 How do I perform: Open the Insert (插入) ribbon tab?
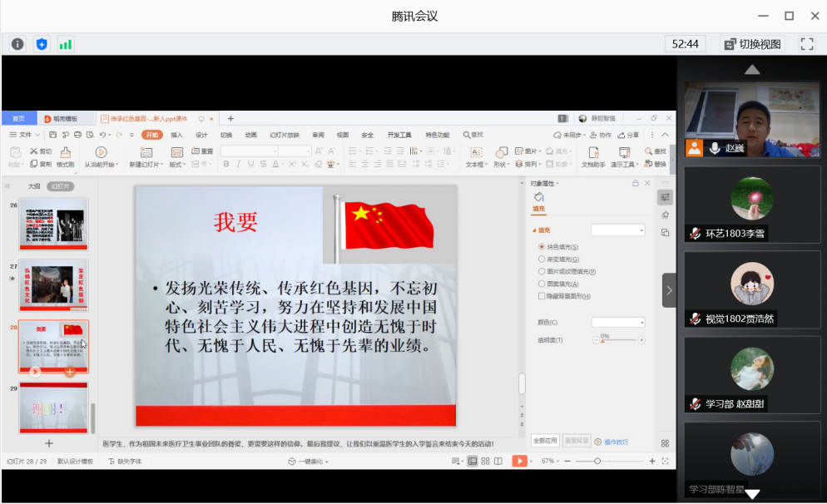[x=176, y=135]
